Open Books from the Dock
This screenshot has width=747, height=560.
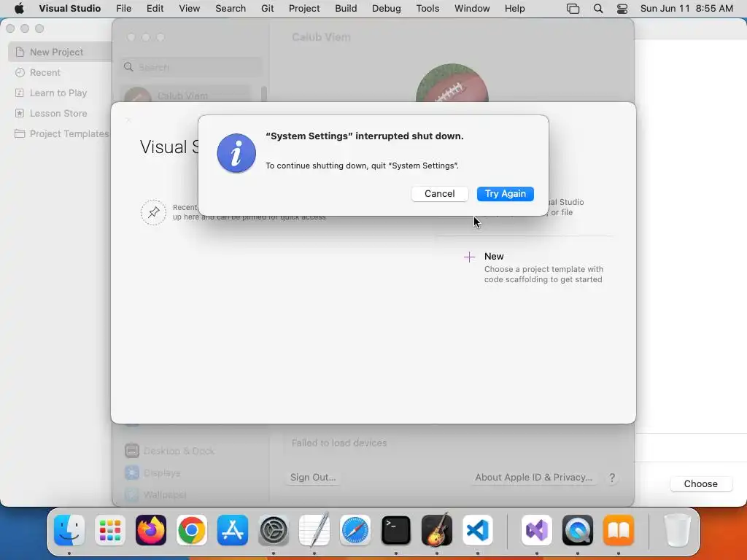(619, 530)
